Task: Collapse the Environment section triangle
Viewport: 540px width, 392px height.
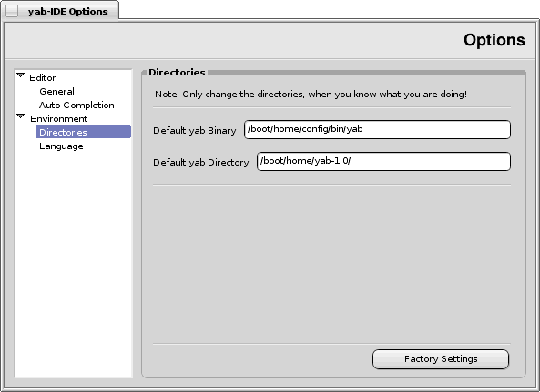Action: click(21, 116)
